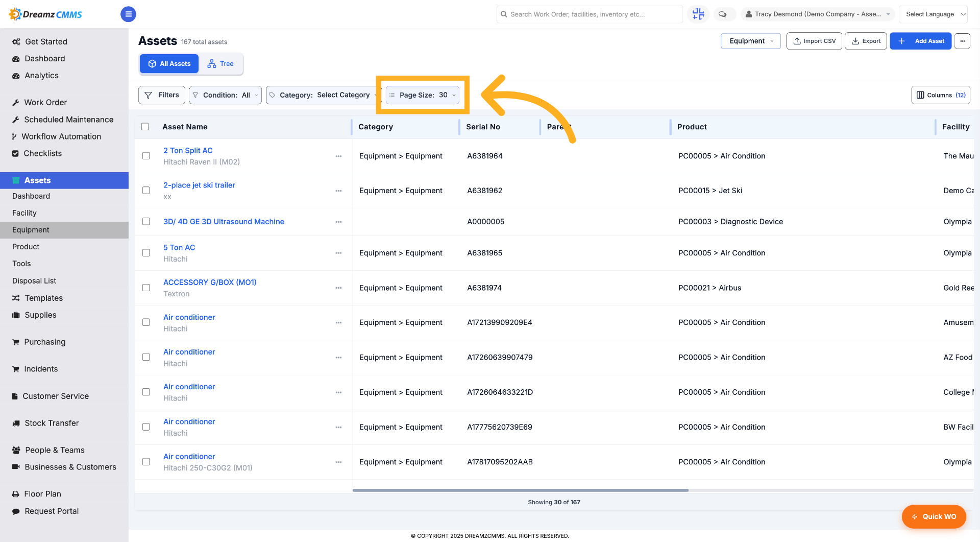Click the table's horizontal scrollbar
This screenshot has height=542, width=980.
coord(520,490)
